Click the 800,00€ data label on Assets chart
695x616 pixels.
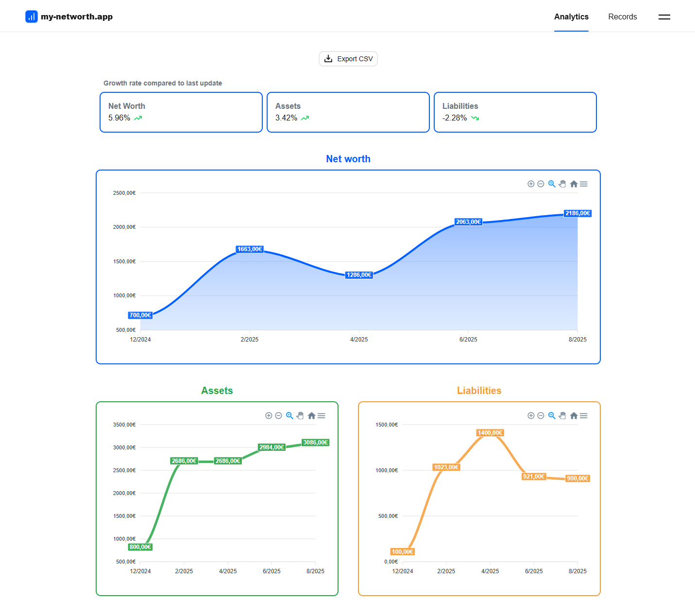[x=140, y=547]
